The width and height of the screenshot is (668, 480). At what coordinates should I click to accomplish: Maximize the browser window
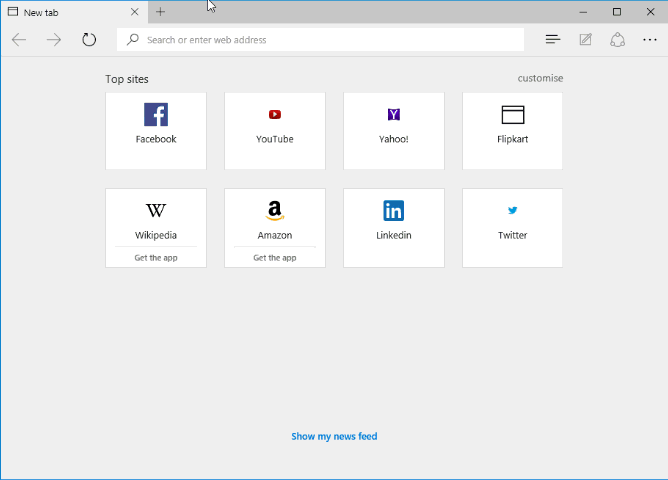616,12
